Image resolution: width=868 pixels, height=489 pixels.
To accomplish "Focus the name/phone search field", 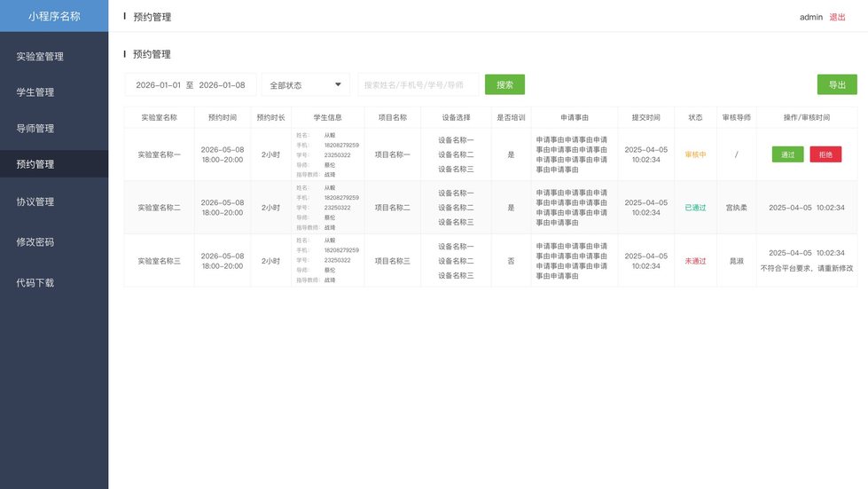I will point(418,84).
